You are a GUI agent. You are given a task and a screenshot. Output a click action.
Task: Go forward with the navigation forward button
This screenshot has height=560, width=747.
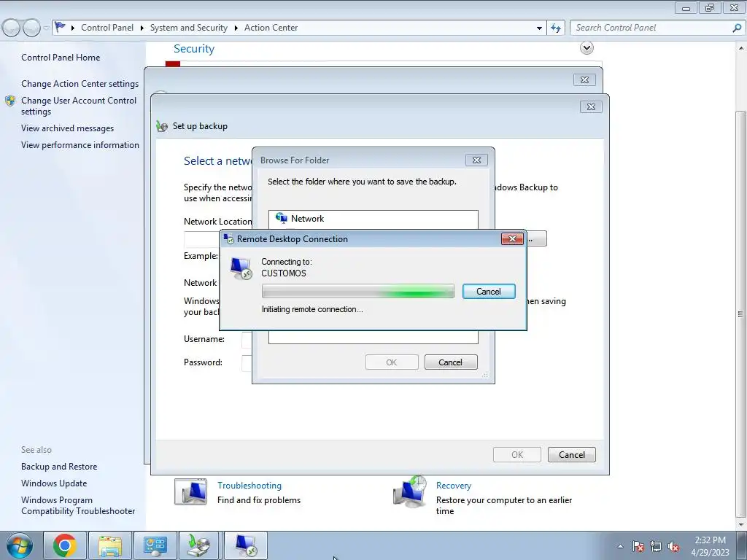(31, 28)
